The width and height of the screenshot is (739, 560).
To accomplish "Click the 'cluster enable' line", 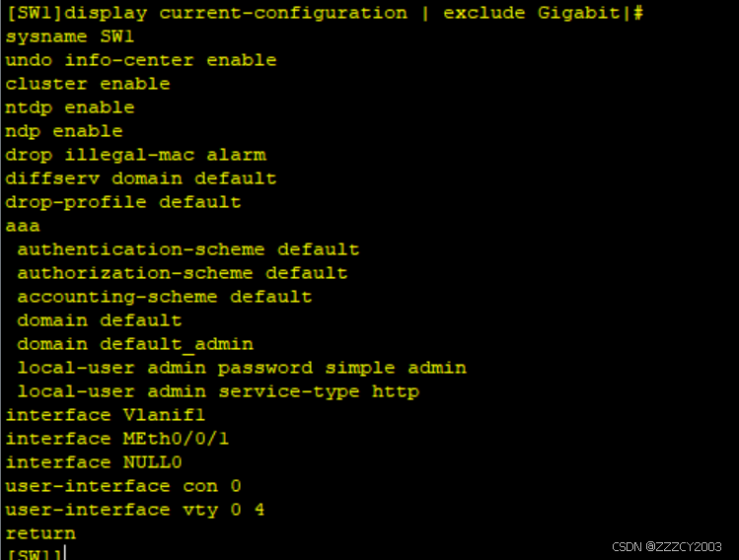I will click(x=87, y=84).
